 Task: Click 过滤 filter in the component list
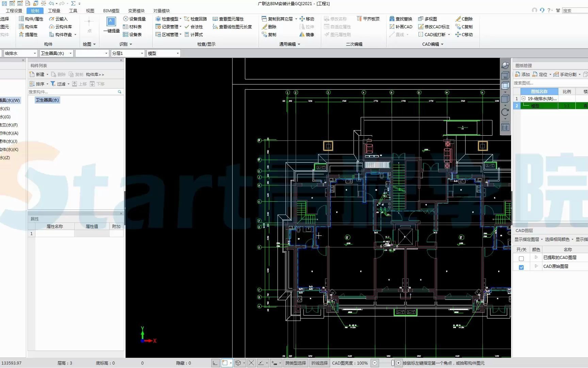pos(59,84)
